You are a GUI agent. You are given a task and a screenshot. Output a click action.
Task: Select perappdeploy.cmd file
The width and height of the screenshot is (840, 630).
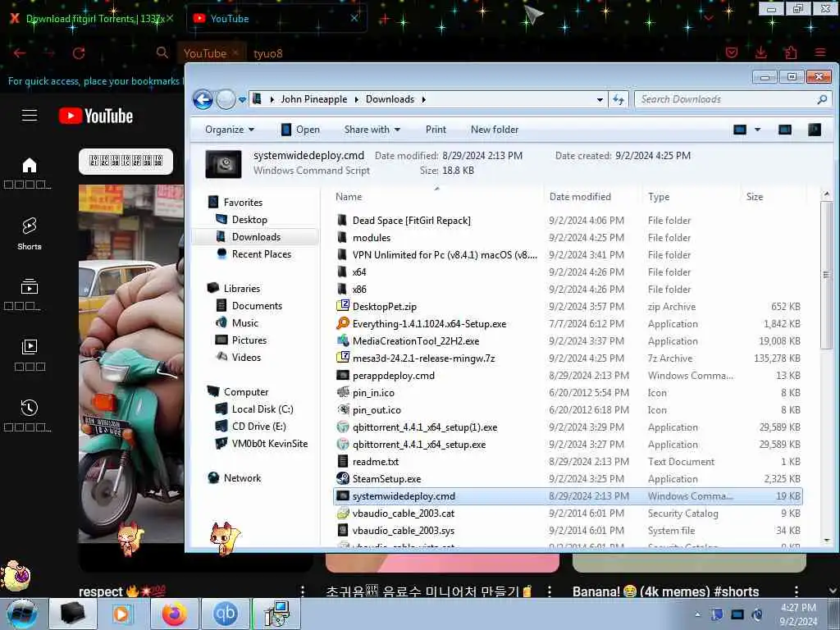[393, 375]
